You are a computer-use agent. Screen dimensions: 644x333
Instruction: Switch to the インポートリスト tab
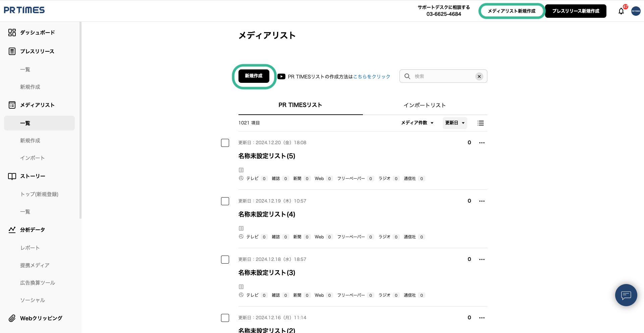(425, 105)
